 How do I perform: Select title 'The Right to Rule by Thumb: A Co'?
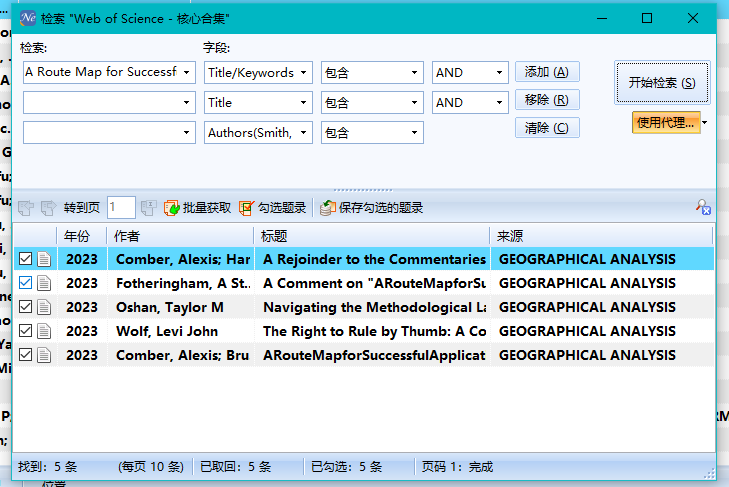pos(374,332)
